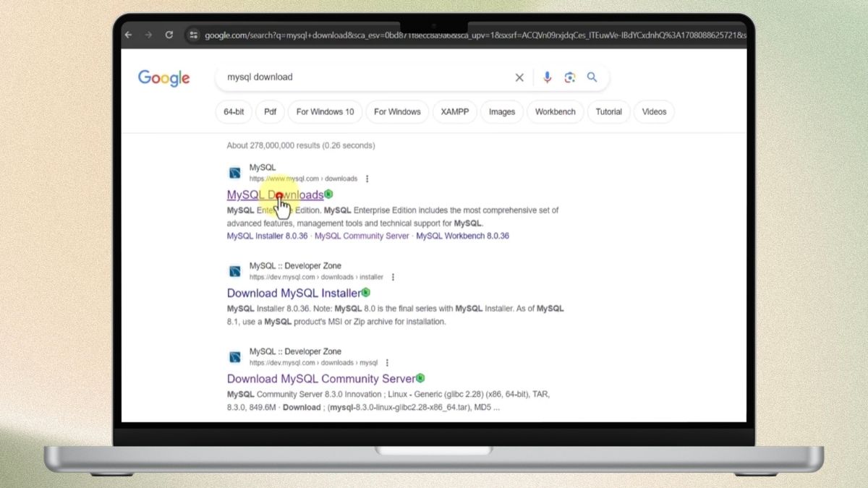The width and height of the screenshot is (868, 488).
Task: Click the dev.mysql.com › downloads › mysql breadcrumb
Action: point(314,363)
